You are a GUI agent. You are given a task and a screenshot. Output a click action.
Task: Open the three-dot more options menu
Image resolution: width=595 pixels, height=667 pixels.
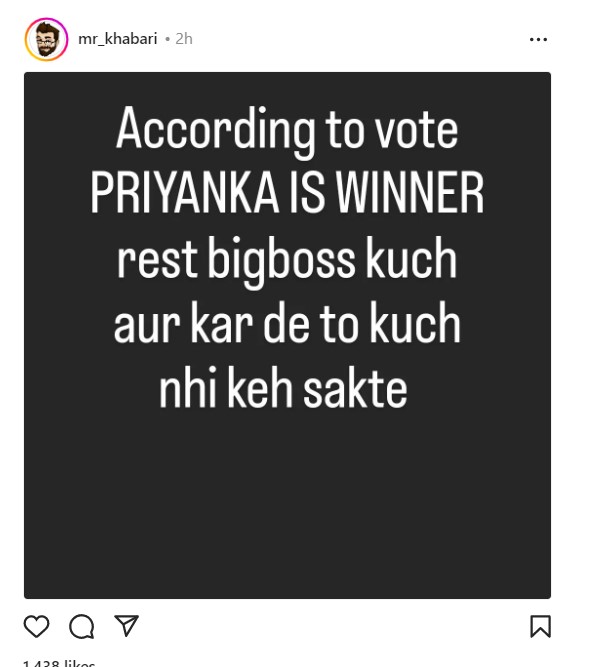coord(538,40)
